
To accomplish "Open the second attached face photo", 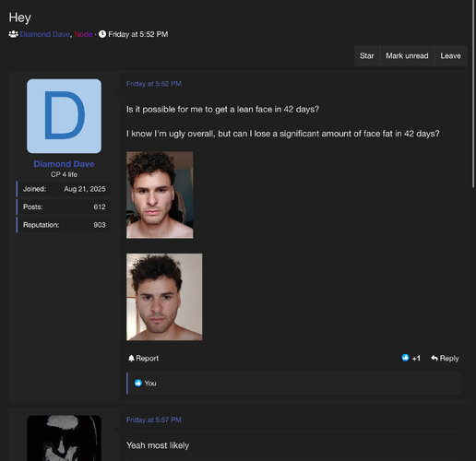I will 164,297.
